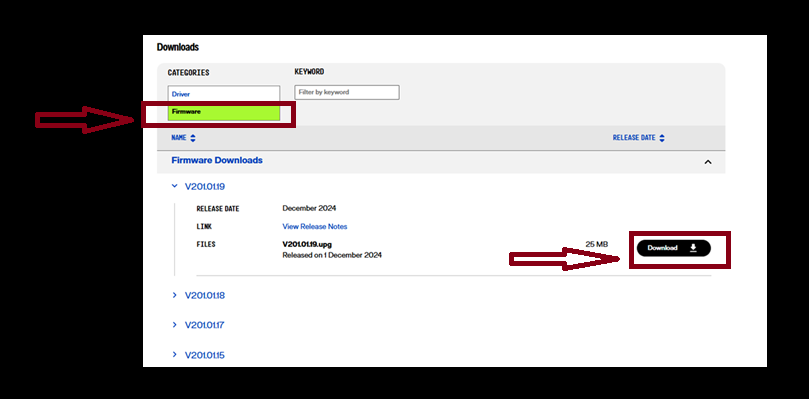
Task: Collapse the V2.01.01.19 version entry
Action: pyautogui.click(x=198, y=186)
